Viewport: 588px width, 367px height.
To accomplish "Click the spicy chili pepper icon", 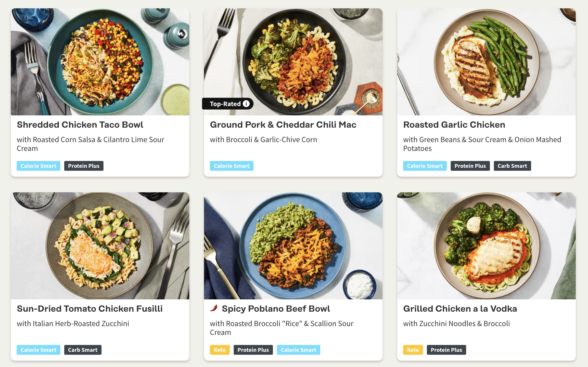I will tap(214, 308).
